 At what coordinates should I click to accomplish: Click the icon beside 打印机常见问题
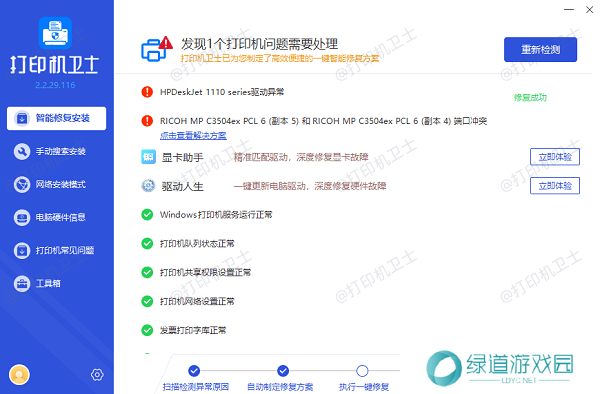22,251
